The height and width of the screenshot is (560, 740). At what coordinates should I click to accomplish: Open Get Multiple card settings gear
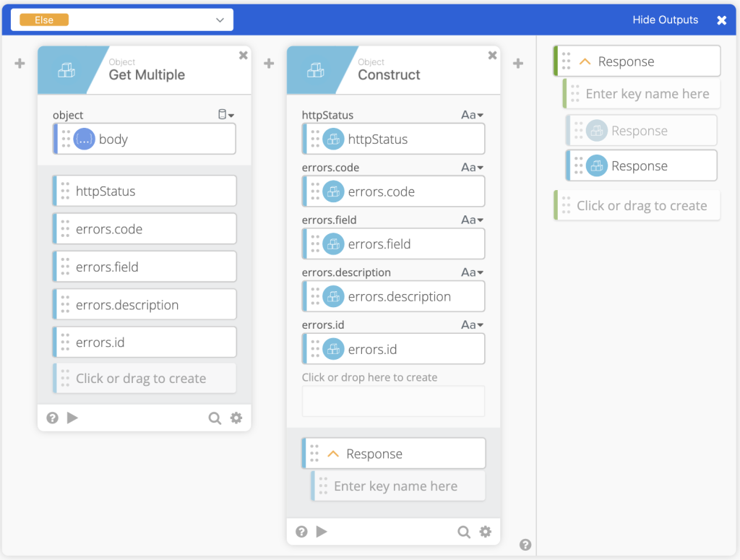tap(236, 418)
